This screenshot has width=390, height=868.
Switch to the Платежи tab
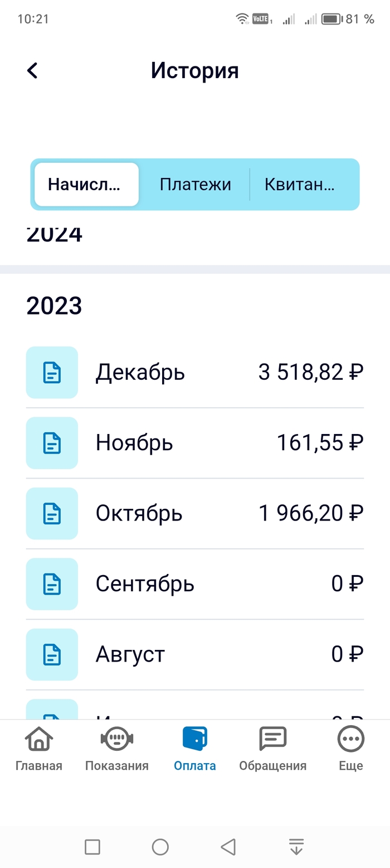[195, 185]
